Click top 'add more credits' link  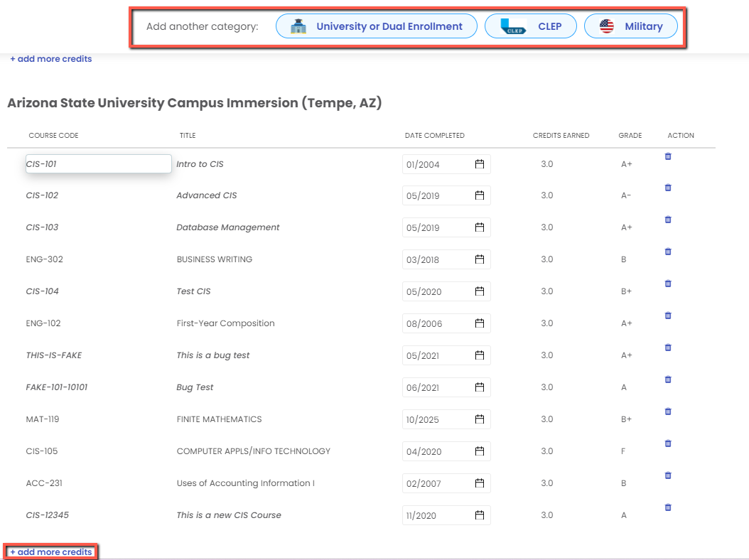point(50,59)
